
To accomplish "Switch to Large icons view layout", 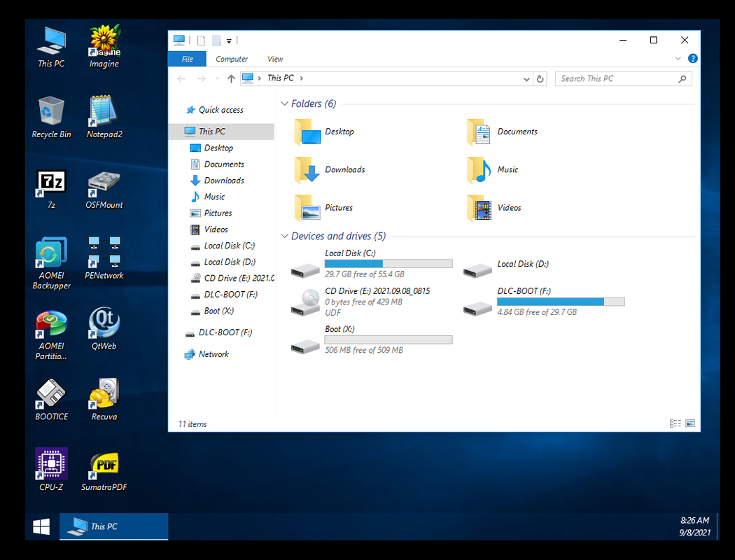I will (x=690, y=423).
